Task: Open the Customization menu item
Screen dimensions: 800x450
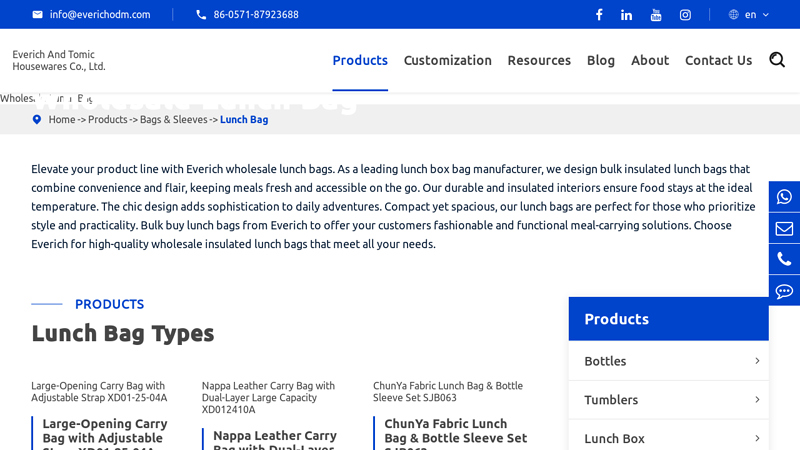Action: click(x=447, y=60)
